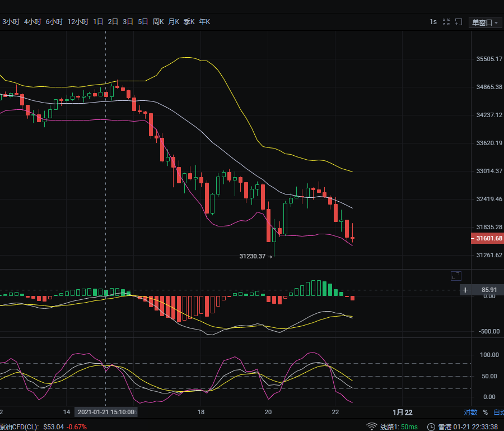Maximize the MACD indicator pane

click(456, 275)
